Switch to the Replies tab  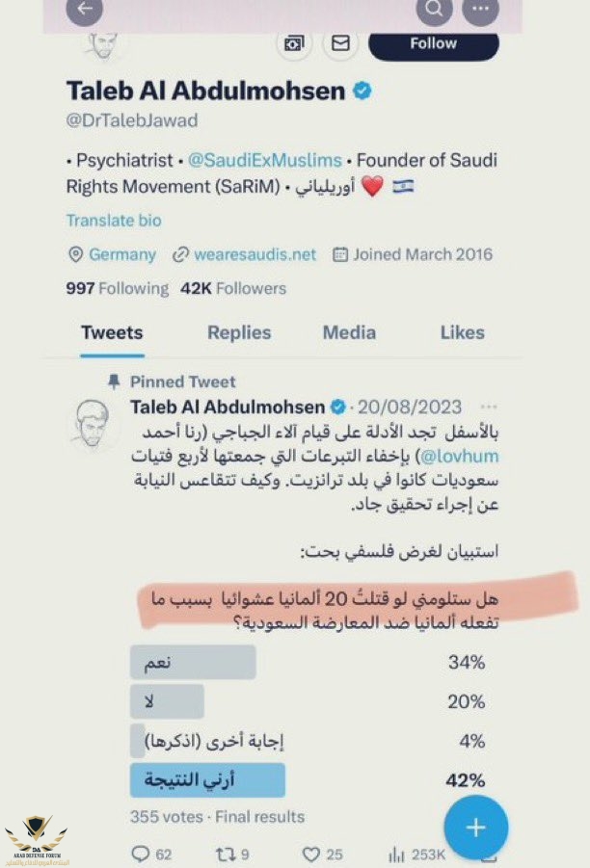tap(237, 332)
